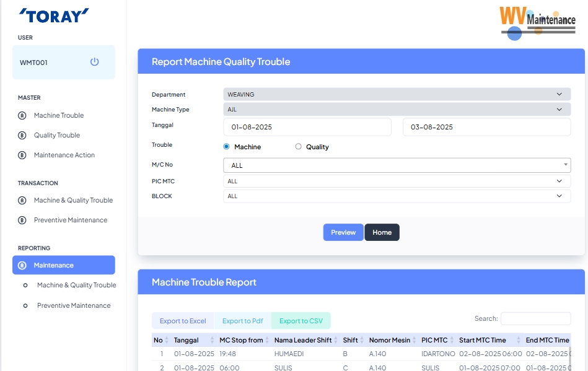
Task: Click the start date field 01-08-2025
Action: (x=307, y=127)
